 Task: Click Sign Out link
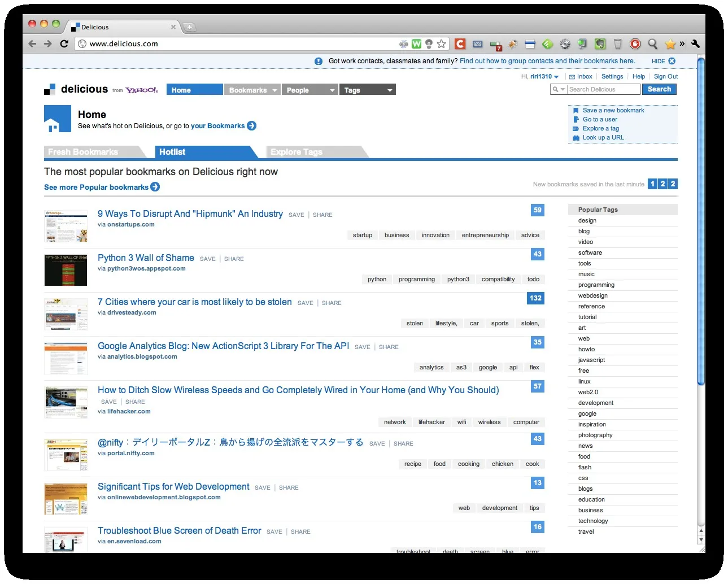(666, 77)
